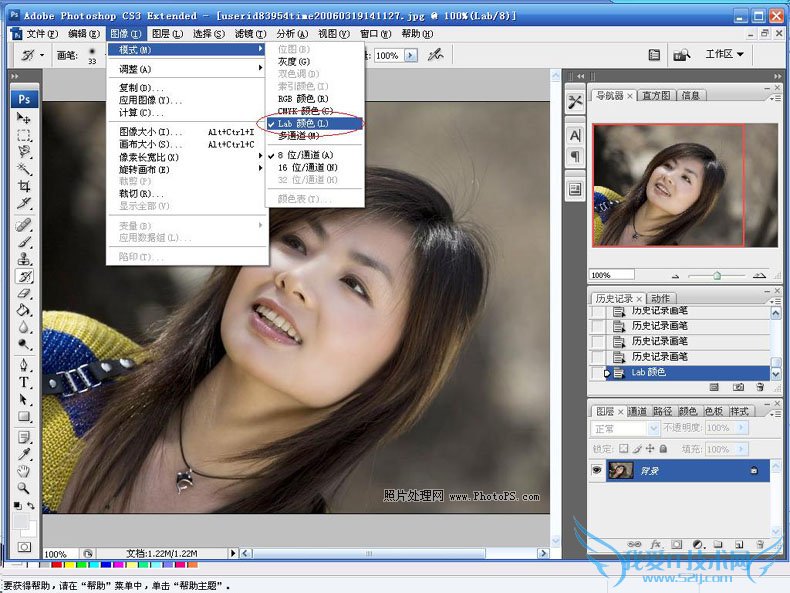Switch to the 通道 channels tab
The height and width of the screenshot is (593, 790).
pos(636,411)
